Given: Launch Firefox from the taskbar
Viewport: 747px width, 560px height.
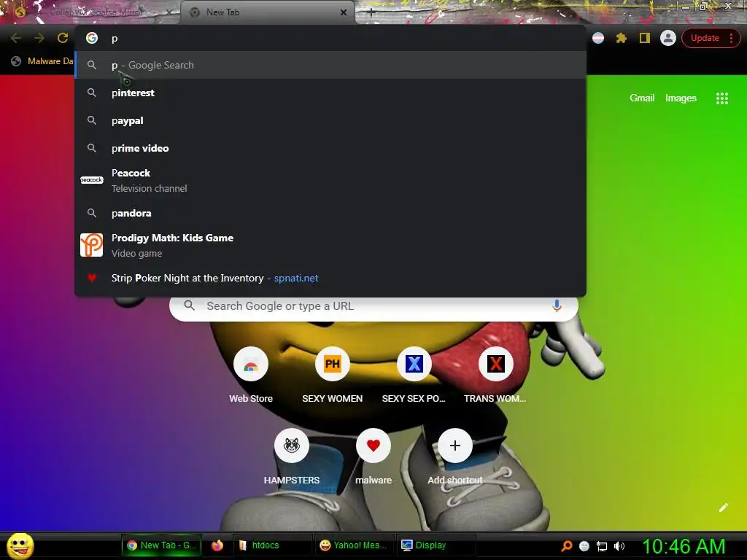Looking at the screenshot, I should click(x=217, y=545).
